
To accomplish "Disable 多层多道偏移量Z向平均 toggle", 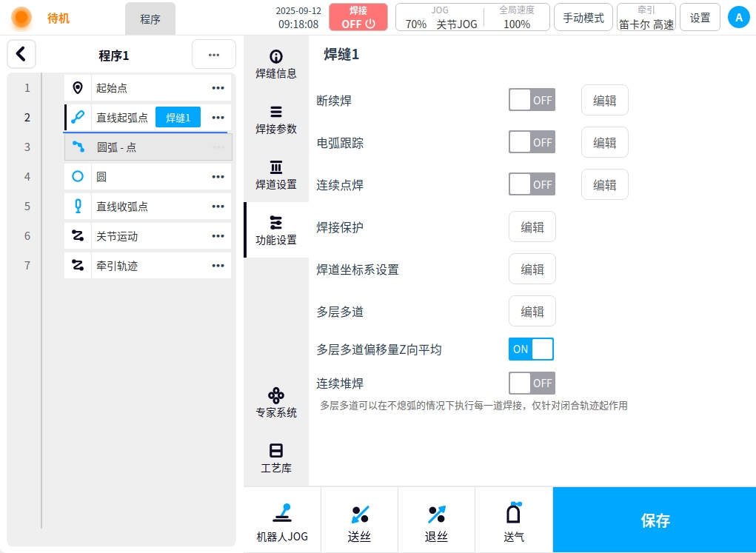I will (531, 349).
